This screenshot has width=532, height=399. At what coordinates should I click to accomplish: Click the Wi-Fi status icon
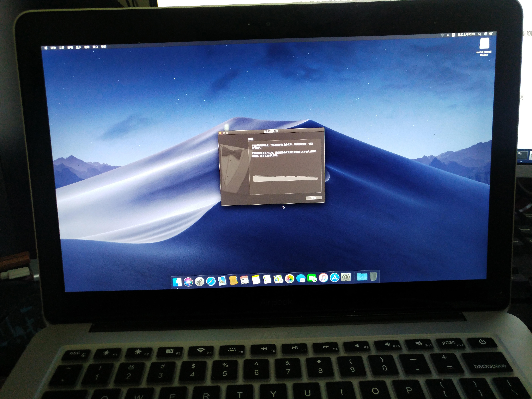(x=443, y=35)
